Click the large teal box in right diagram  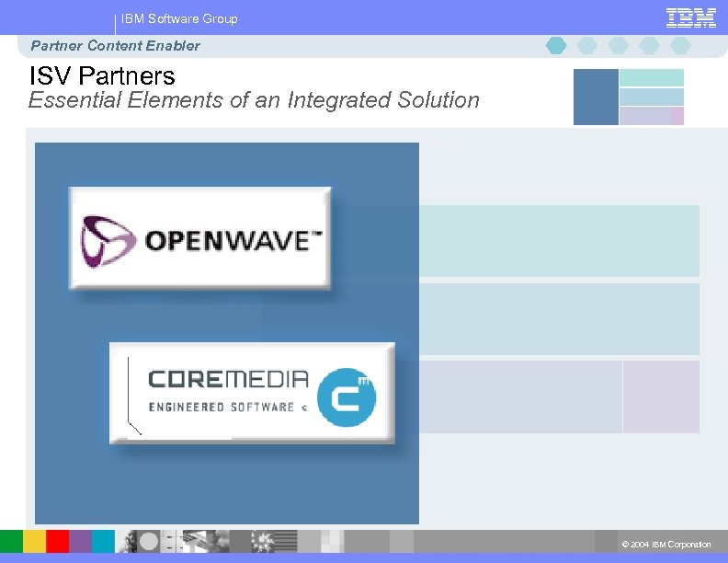(560, 241)
